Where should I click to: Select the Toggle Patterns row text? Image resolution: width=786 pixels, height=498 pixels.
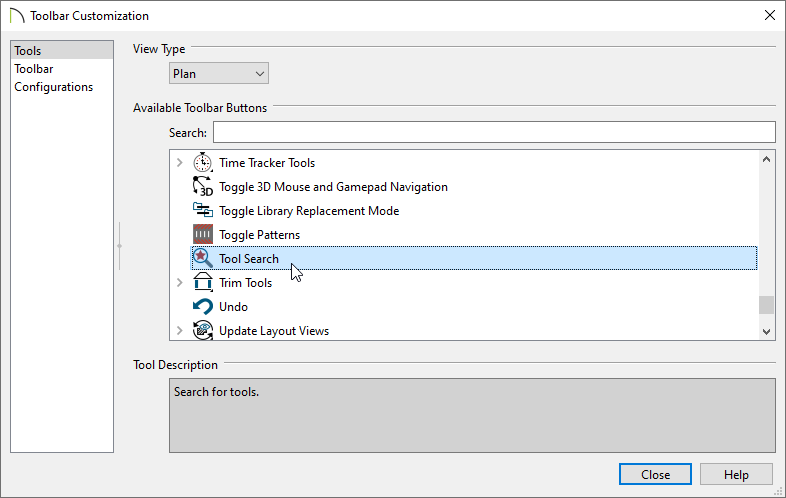tap(259, 235)
